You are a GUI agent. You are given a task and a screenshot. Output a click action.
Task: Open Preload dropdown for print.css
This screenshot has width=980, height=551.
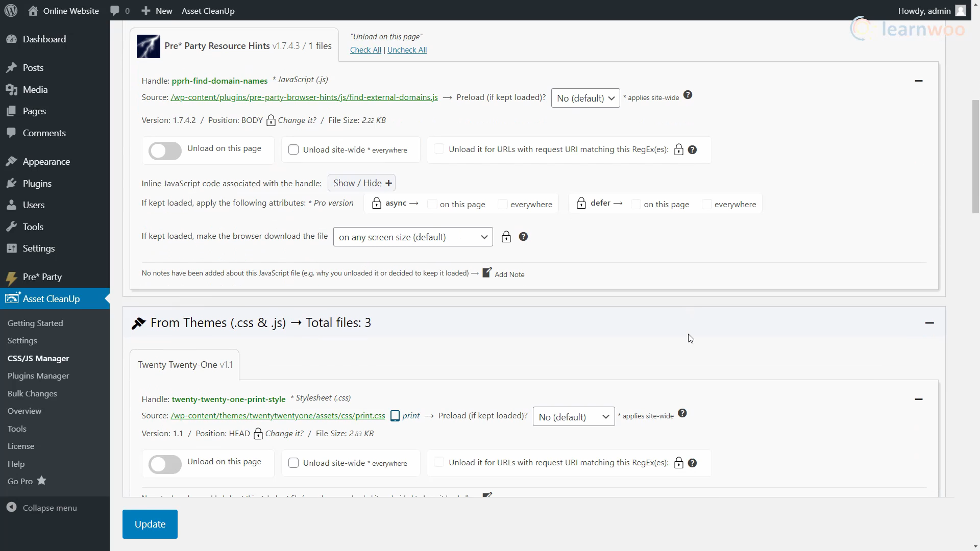(x=574, y=417)
